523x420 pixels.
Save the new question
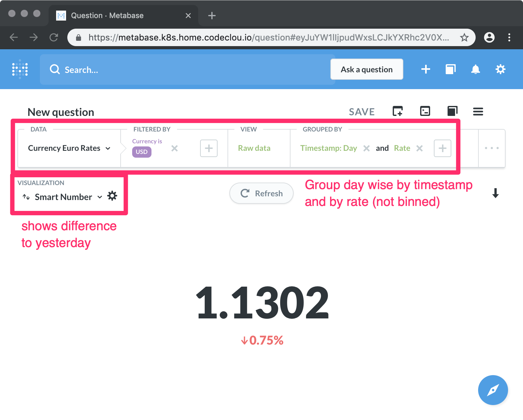pos(362,112)
